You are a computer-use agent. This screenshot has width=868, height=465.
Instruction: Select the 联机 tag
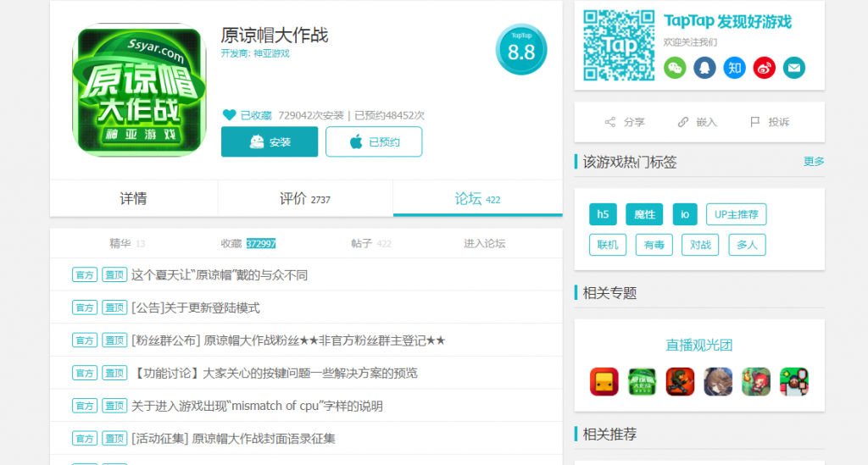point(608,245)
